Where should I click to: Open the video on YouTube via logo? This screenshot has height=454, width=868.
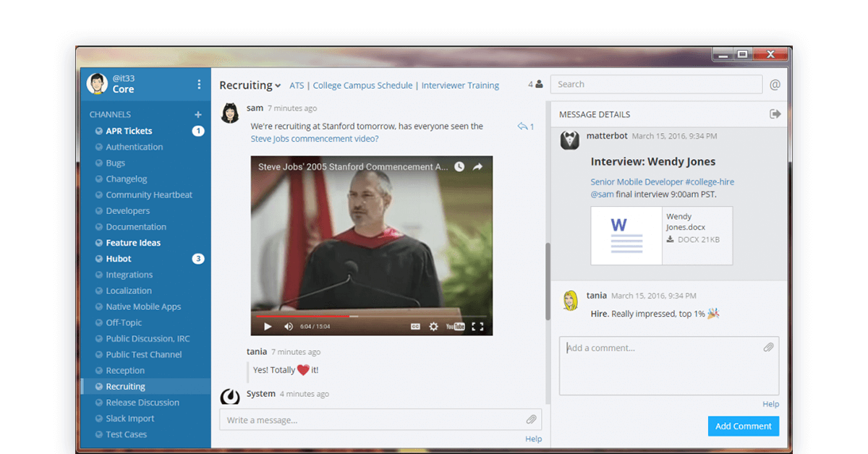[x=455, y=327]
